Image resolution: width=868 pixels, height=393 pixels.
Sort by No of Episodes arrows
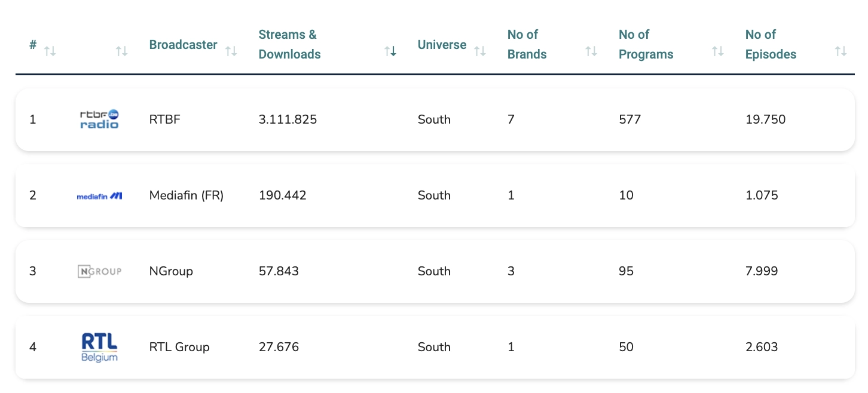[x=841, y=51]
